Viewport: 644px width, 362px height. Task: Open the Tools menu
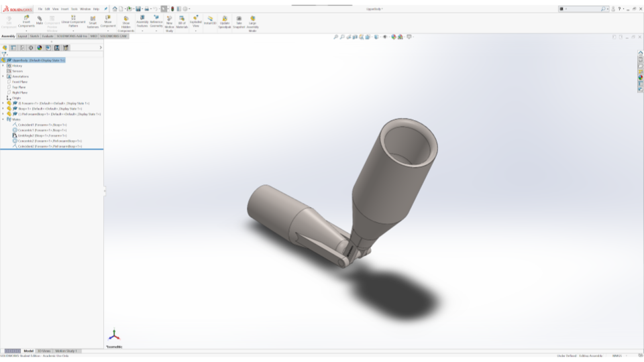[x=74, y=9]
